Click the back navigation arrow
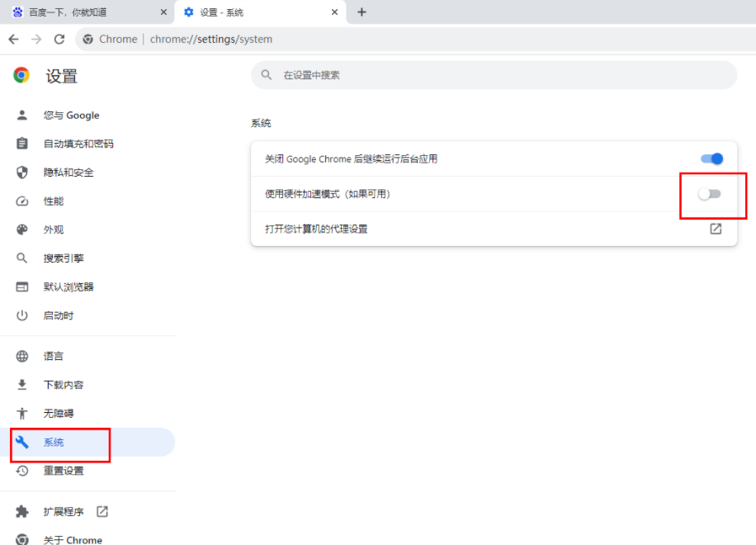 [x=13, y=39]
